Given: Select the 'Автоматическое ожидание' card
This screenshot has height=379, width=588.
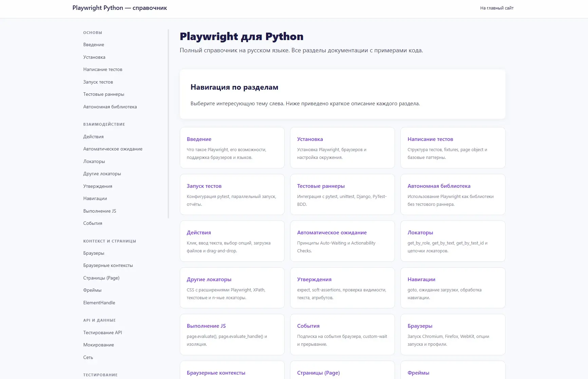Looking at the screenshot, I should [342, 241].
